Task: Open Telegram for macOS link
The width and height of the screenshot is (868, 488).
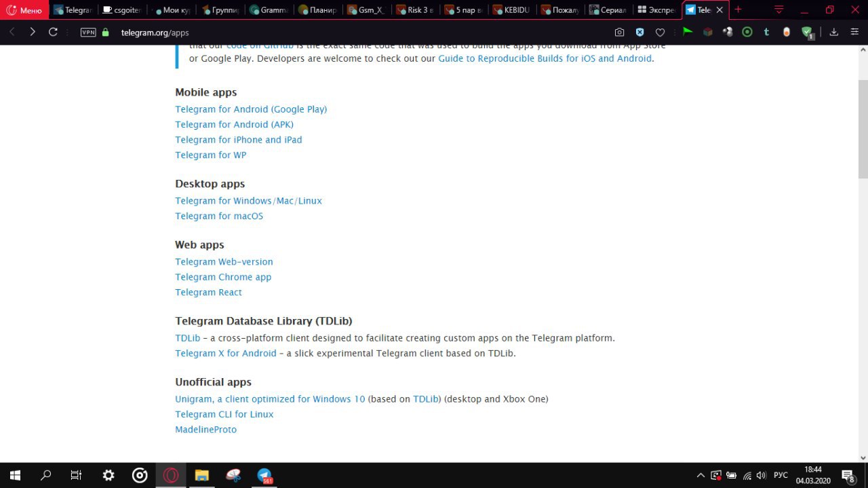Action: coord(219,216)
